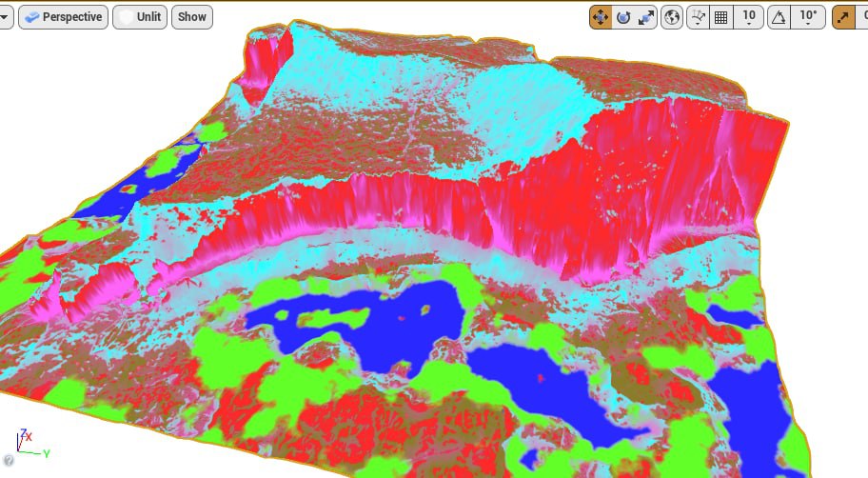Open viewport options dropdown arrow
Viewport: 868px width, 478px height.
(6, 17)
